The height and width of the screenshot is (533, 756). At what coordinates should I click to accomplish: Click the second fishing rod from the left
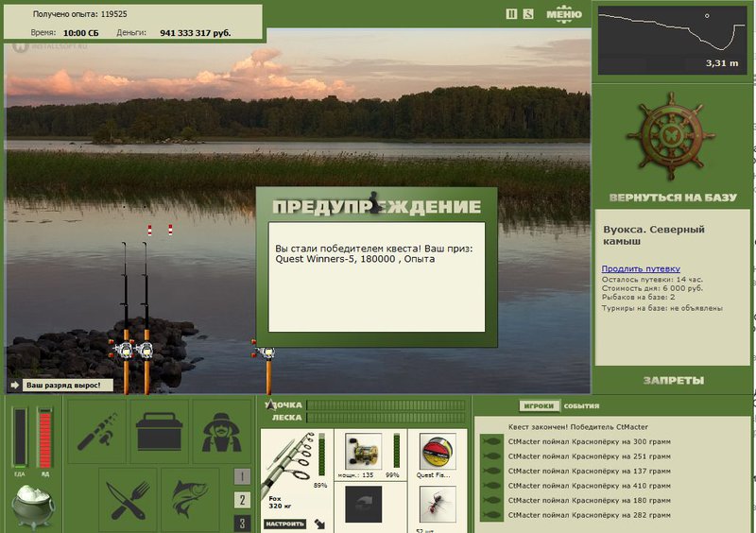click(x=146, y=318)
